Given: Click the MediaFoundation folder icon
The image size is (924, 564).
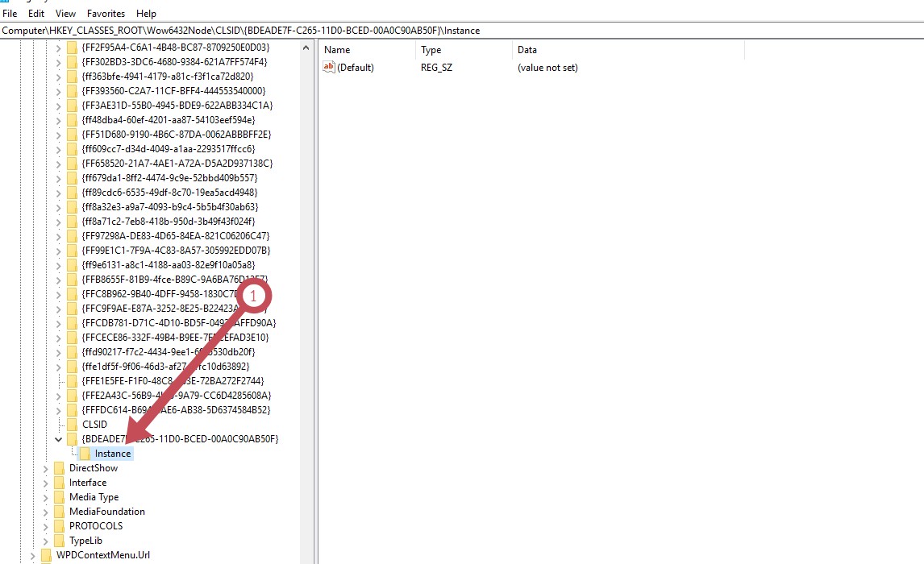Looking at the screenshot, I should pos(60,512).
